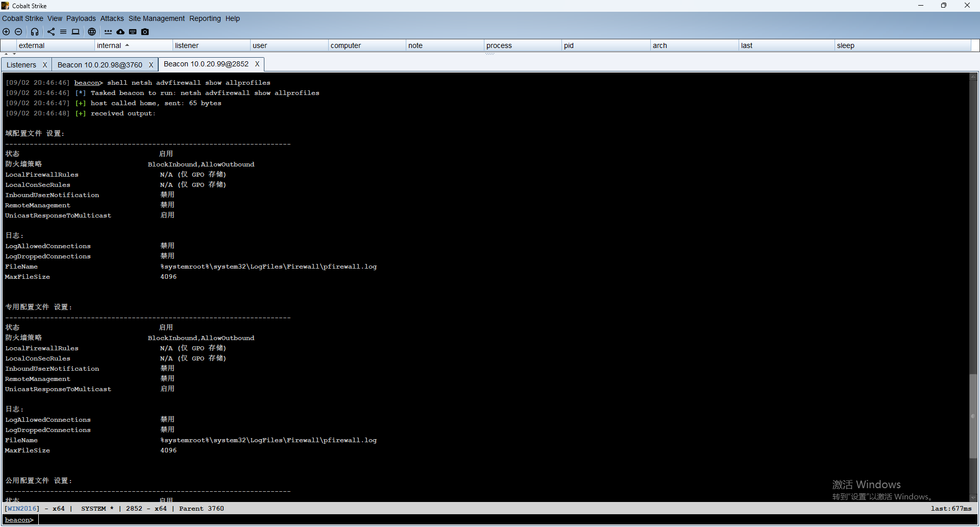Sort sessions by note column
This screenshot has width=980, height=527.
[445, 45]
